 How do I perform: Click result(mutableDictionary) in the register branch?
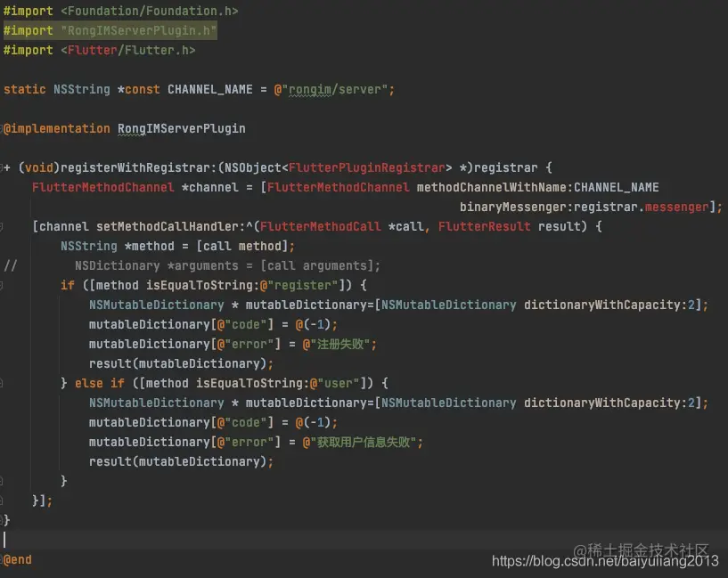(177, 363)
